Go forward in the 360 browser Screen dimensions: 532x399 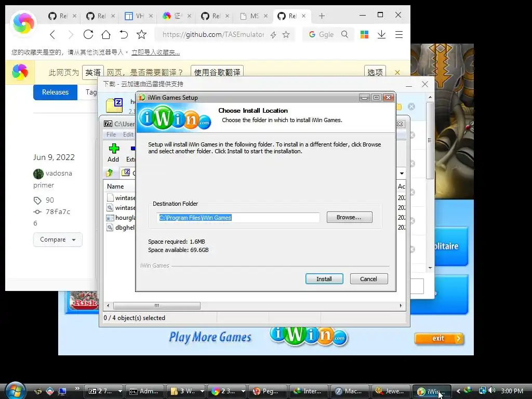[x=70, y=34]
